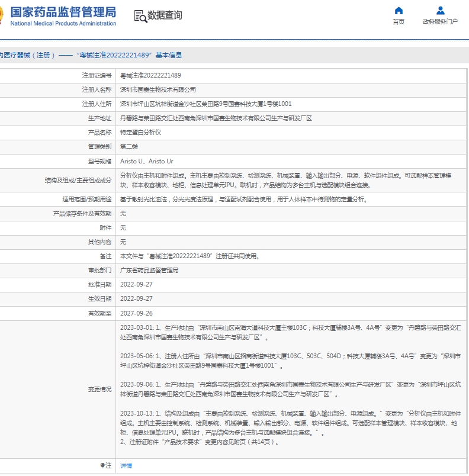Click the 生产地址 row label
Image resolution: width=469 pixels, height=476 pixels.
point(99,118)
